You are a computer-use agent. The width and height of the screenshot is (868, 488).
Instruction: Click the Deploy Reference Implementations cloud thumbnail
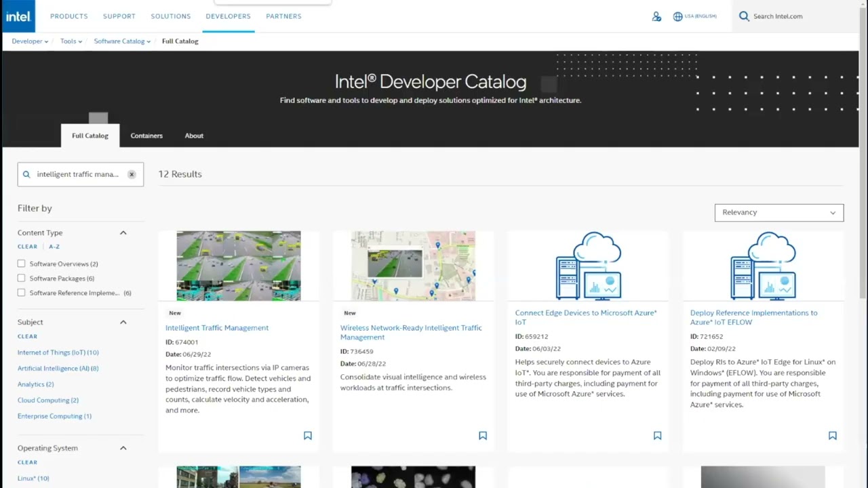click(x=764, y=266)
